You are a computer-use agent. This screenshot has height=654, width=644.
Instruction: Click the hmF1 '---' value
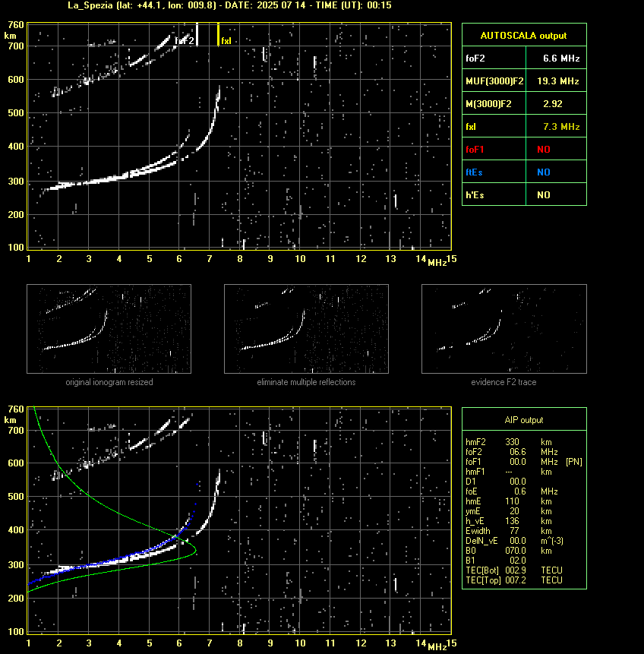[x=509, y=472]
